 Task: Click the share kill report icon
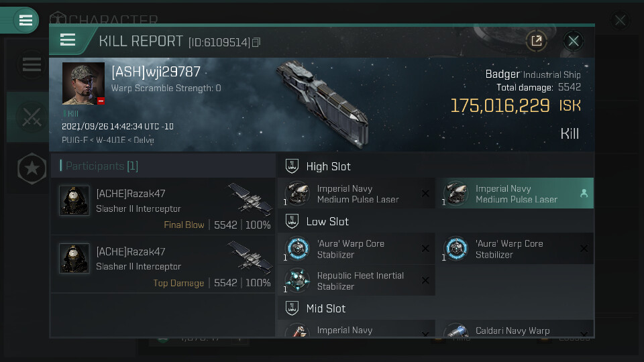coord(536,41)
